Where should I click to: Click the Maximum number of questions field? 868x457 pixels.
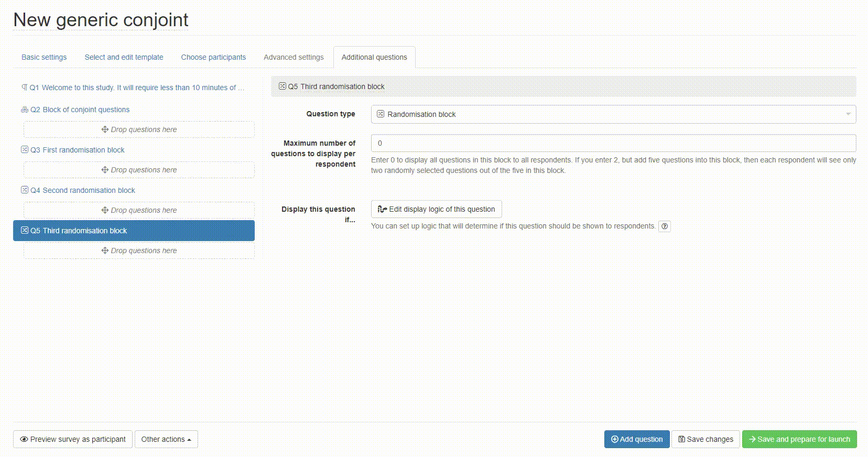tap(613, 143)
